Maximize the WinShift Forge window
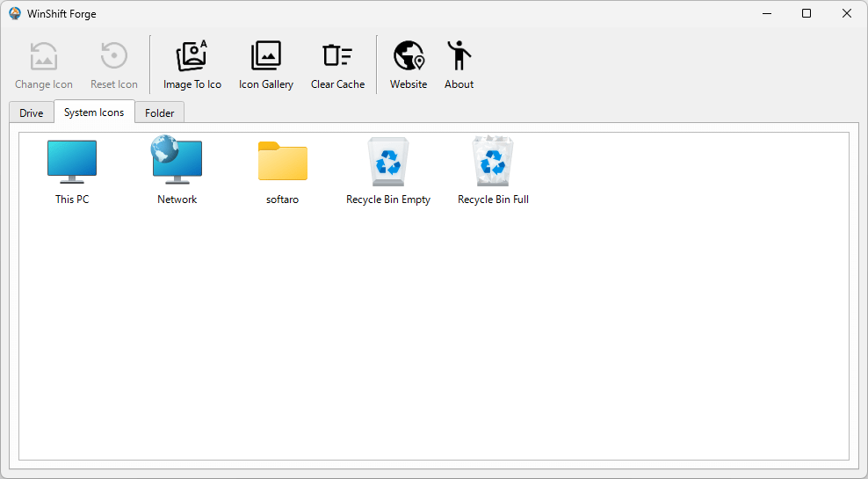Image resolution: width=868 pixels, height=479 pixels. pyautogui.click(x=807, y=13)
